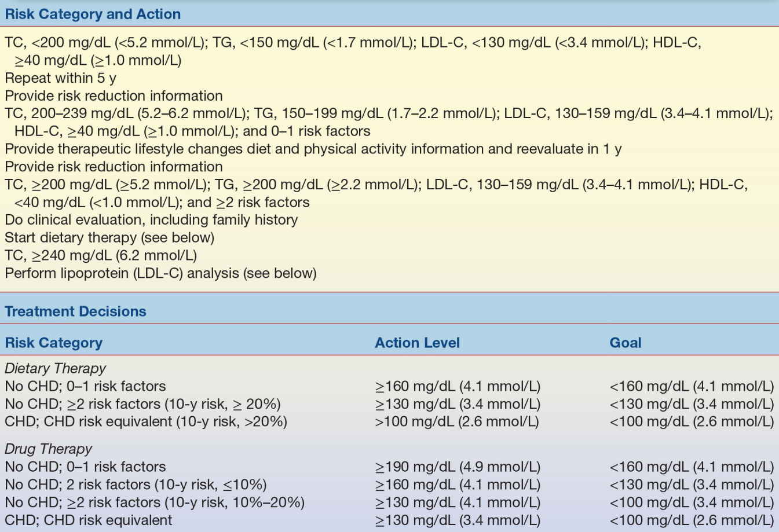
Task: Click the therapeutic lifestyle changes reevaluate line
Action: click(x=313, y=149)
